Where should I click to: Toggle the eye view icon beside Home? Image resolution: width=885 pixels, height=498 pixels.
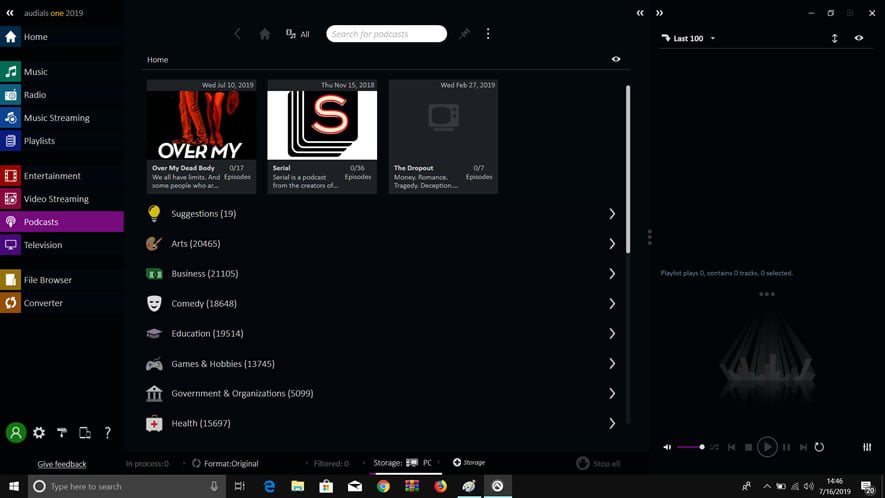pyautogui.click(x=616, y=59)
